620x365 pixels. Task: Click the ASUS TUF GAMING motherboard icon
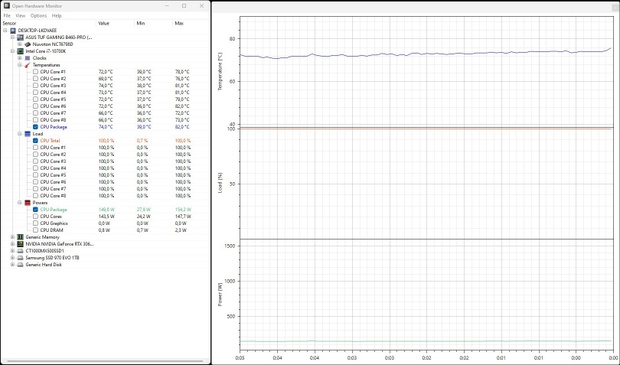[x=20, y=38]
